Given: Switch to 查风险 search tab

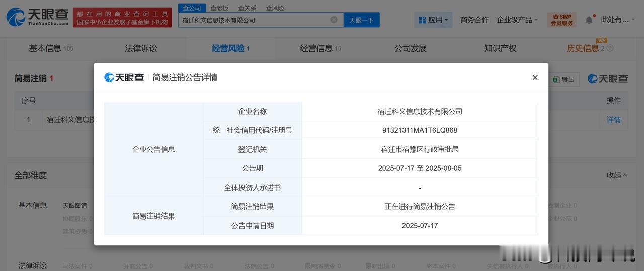Looking at the screenshot, I should [275, 8].
